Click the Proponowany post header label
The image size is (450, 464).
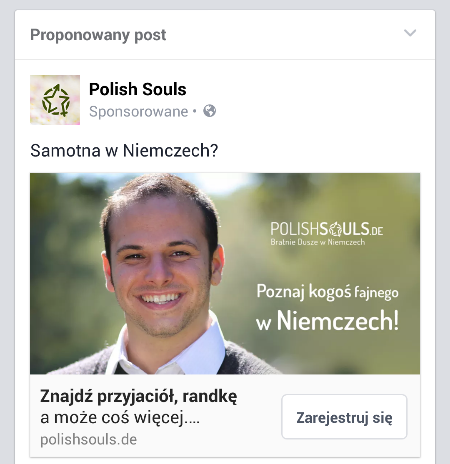(98, 35)
